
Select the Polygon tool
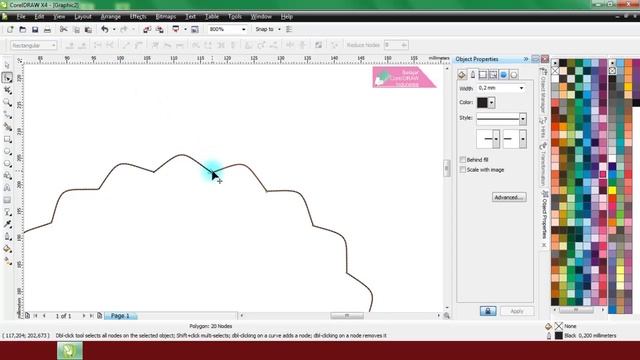pos(7,164)
